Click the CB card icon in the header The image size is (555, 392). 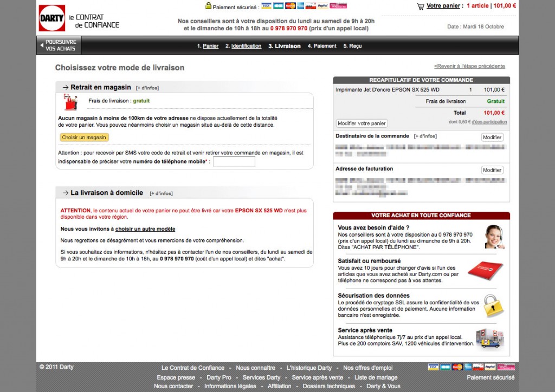[x=278, y=5]
